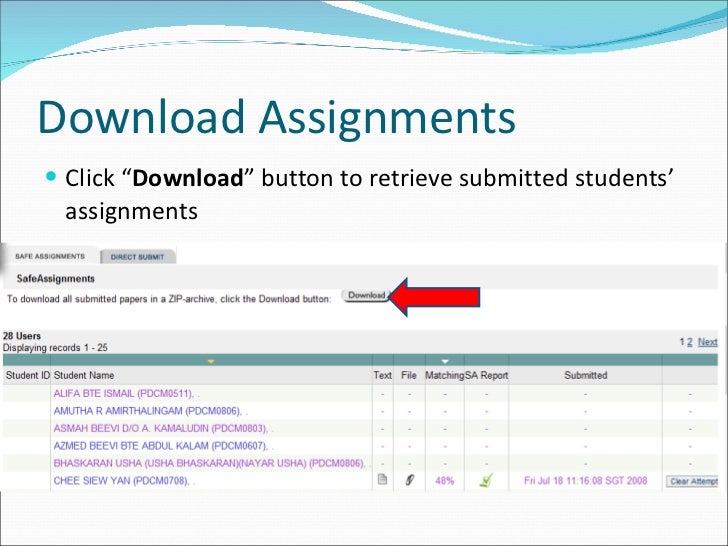Click the 'Download Assignments' slide title

(x=277, y=117)
